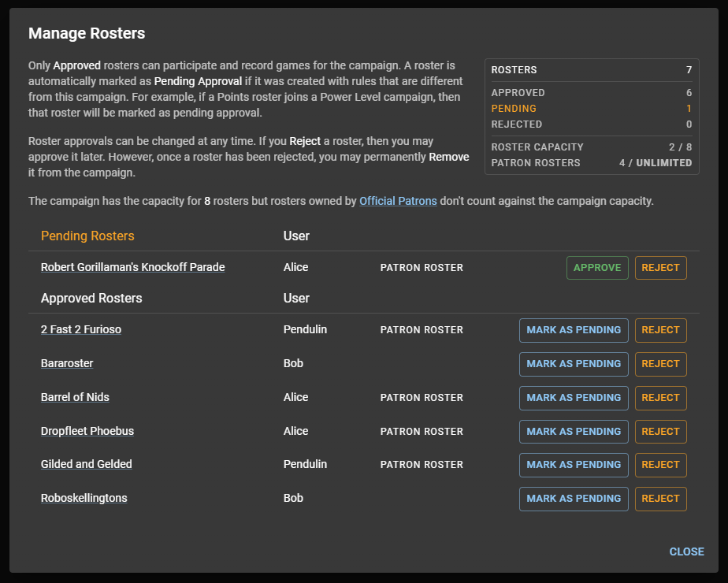Open the Official Patrons link
728x583 pixels.
[398, 201]
